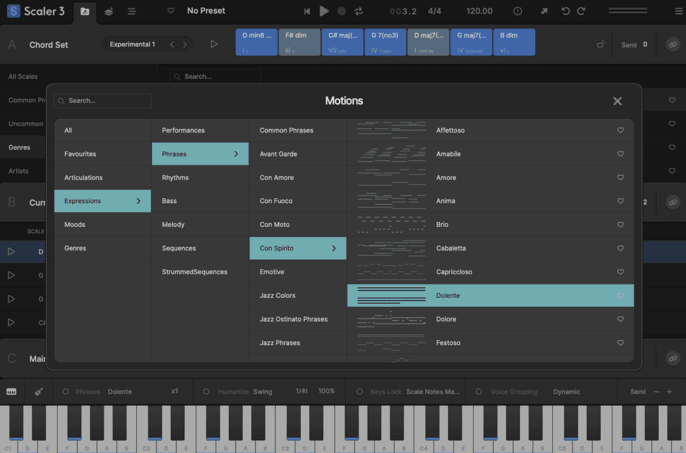This screenshot has height=453, width=686.
Task: Click the Play button in transport
Action: (324, 11)
